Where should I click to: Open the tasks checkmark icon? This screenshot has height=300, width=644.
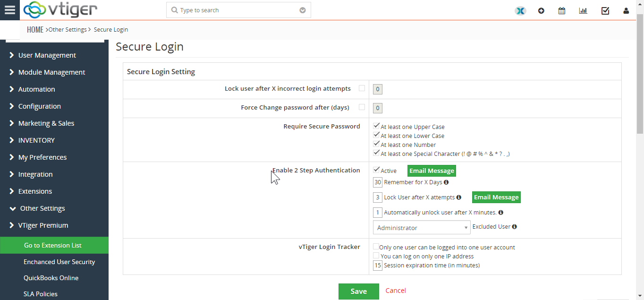pos(605,10)
